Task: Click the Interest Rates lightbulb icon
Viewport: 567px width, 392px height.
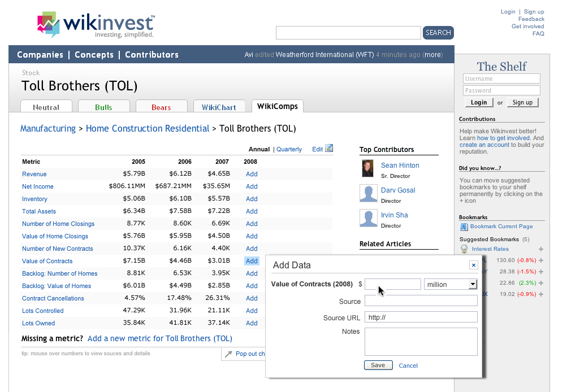Action: pos(464,249)
